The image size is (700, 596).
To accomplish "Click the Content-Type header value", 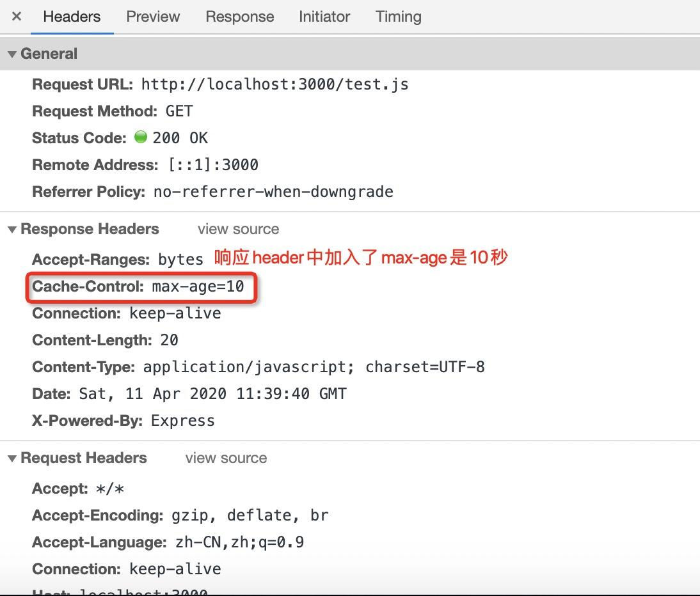I will click(x=314, y=367).
